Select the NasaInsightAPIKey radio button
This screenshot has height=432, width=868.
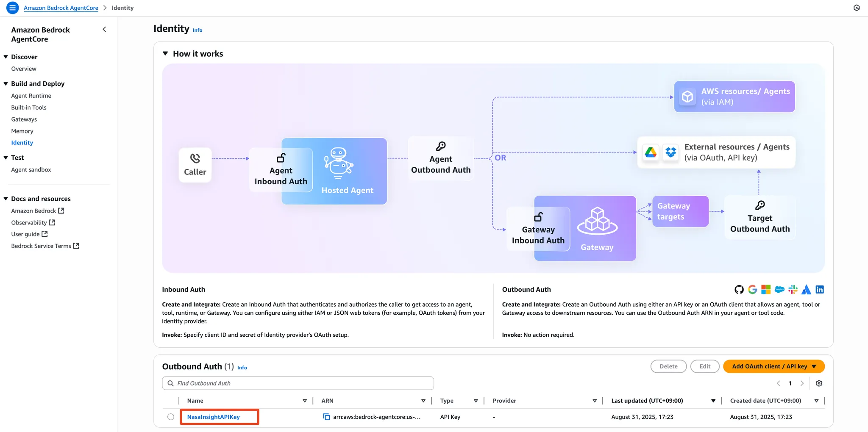(x=171, y=417)
